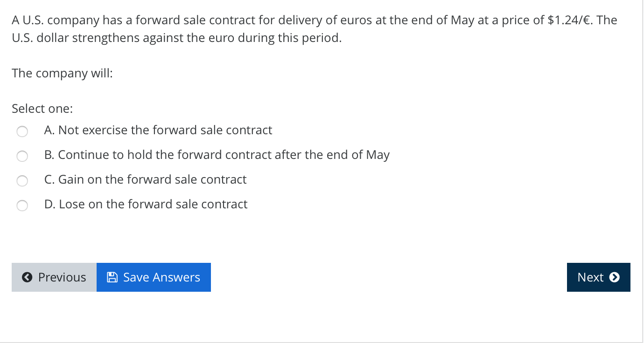Select radio button for option C
Screen dimensions: 644x343
pyautogui.click(x=22, y=181)
